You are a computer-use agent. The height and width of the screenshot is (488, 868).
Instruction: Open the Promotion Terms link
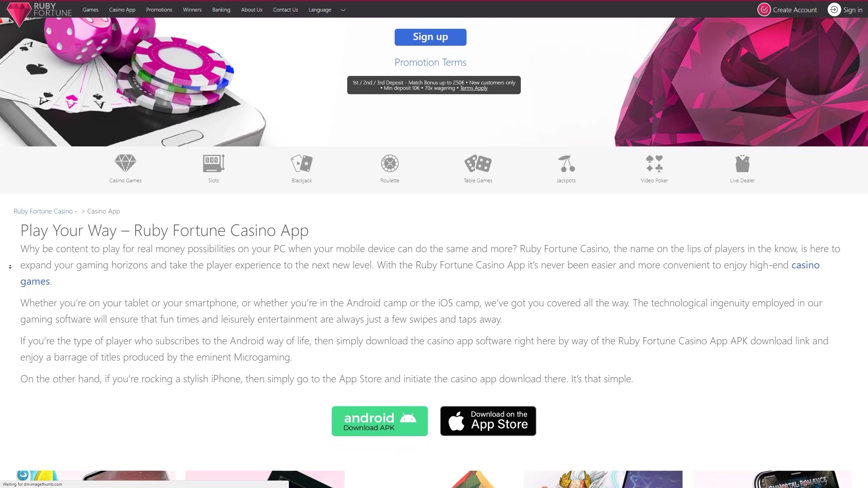click(431, 62)
